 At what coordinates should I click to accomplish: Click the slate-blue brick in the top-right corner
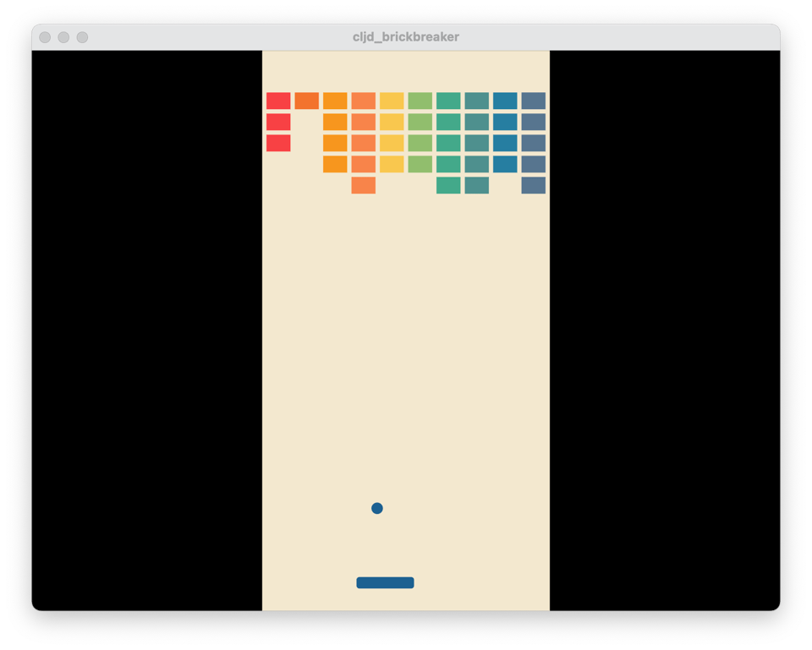533,101
